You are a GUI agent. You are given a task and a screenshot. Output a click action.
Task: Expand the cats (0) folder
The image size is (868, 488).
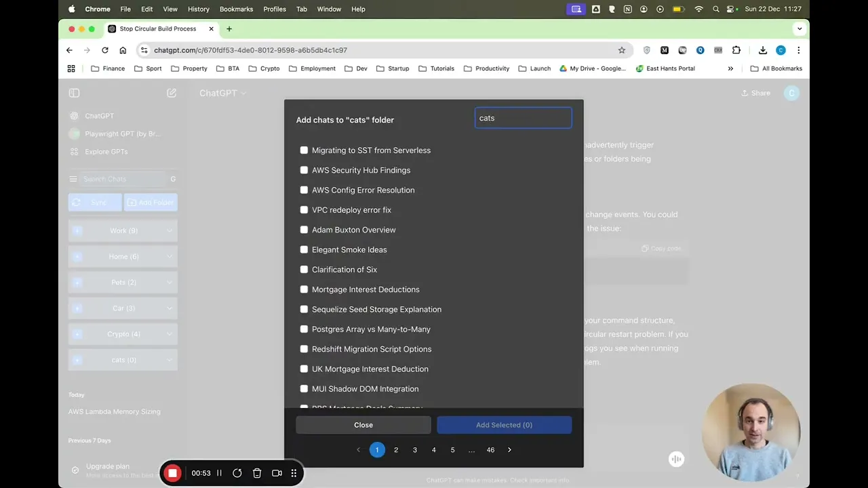[x=170, y=359]
